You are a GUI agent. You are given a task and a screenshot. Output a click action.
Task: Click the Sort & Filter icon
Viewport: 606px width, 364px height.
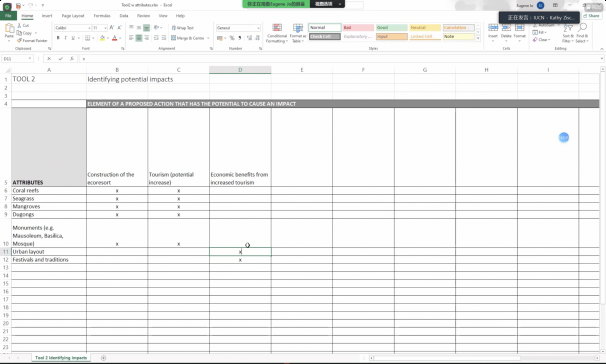[x=568, y=33]
